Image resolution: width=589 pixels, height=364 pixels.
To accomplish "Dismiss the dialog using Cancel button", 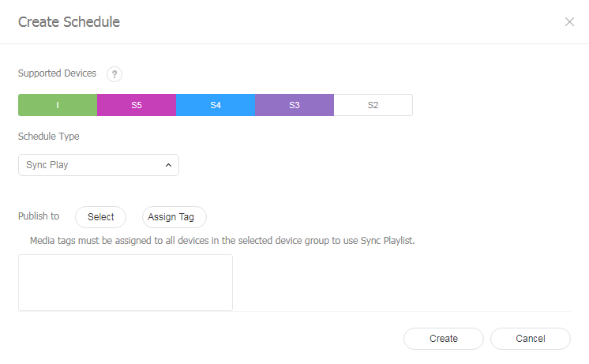I will click(530, 339).
